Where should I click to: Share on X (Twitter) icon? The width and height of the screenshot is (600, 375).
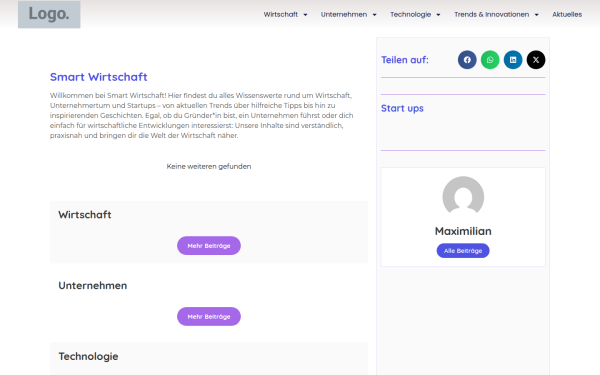click(x=536, y=60)
